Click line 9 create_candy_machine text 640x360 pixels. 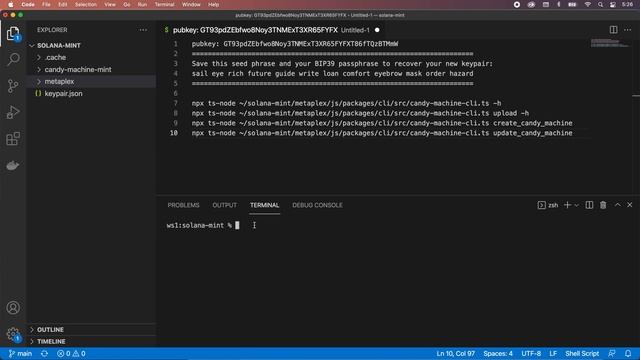click(x=532, y=123)
